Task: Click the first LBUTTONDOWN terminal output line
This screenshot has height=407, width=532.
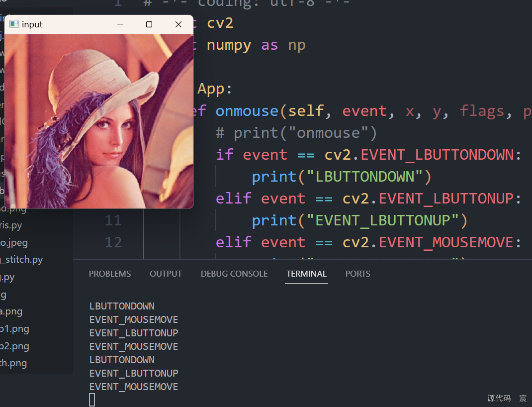Action: [x=122, y=306]
